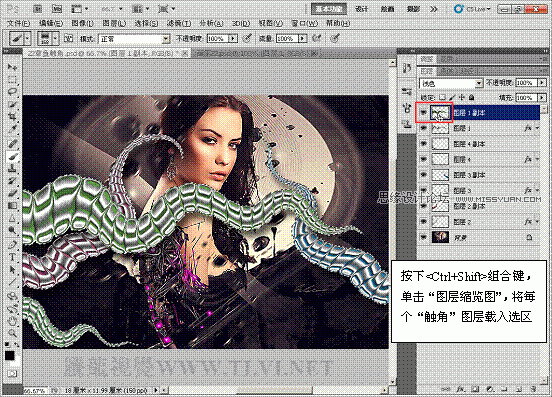Select the Hand tool

(12, 321)
